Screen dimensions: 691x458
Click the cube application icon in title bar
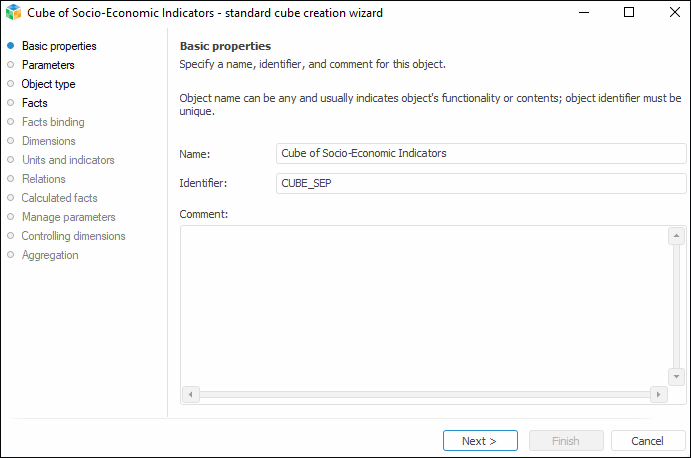[x=13, y=13]
